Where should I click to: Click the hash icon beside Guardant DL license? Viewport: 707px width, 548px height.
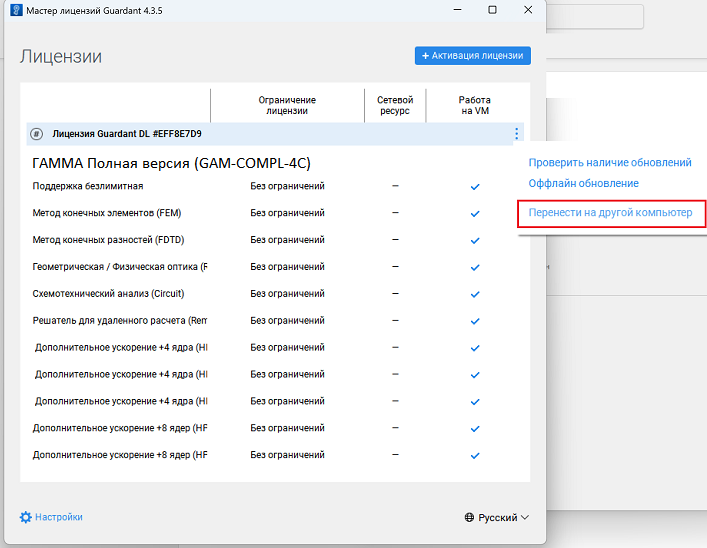click(37, 134)
